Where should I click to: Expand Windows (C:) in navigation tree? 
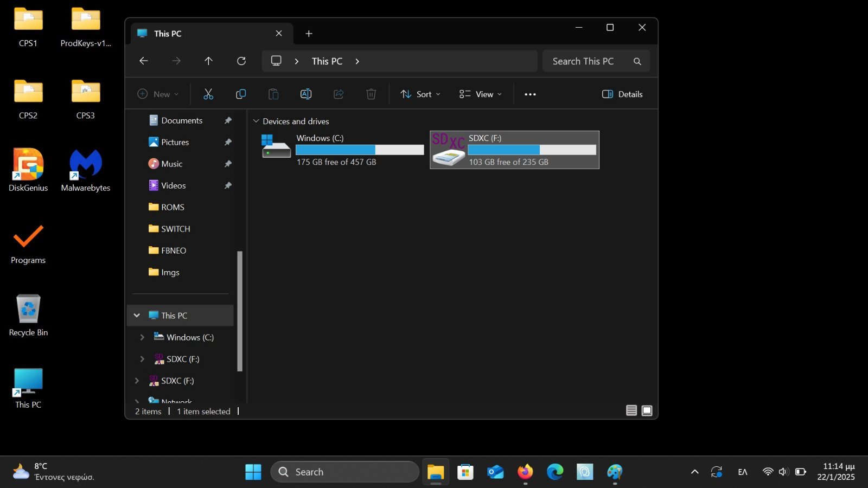[142, 337]
